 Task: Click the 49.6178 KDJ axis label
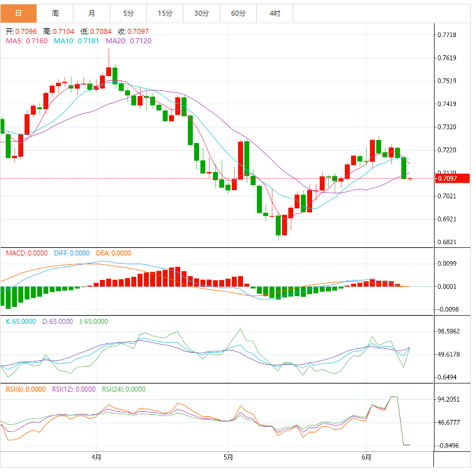(x=448, y=354)
